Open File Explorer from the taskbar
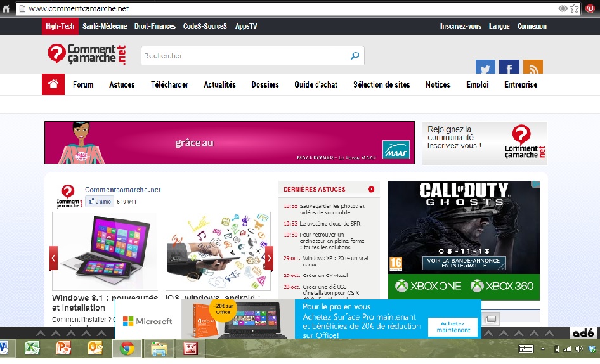 pyautogui.click(x=159, y=349)
